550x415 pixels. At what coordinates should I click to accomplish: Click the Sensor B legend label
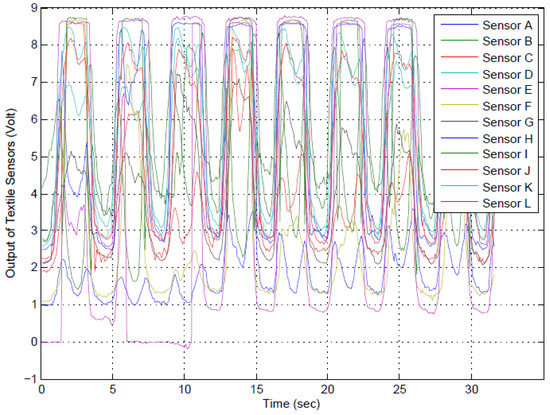tap(507, 41)
